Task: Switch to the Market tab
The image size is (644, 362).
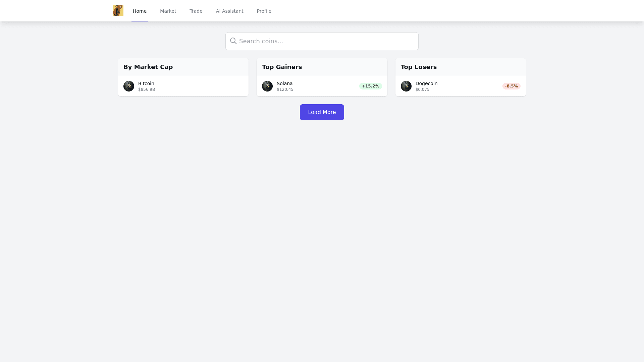Action: [x=168, y=11]
